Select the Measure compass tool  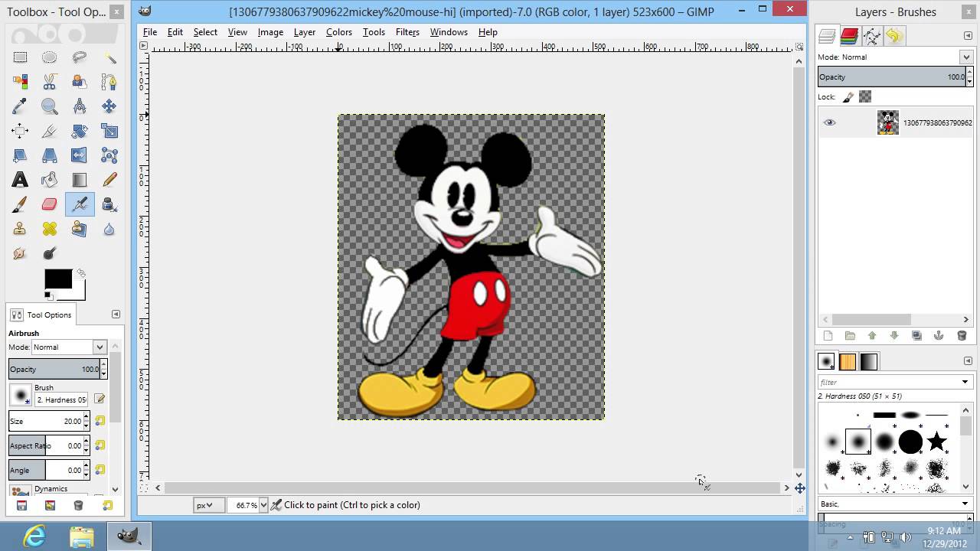[79, 106]
